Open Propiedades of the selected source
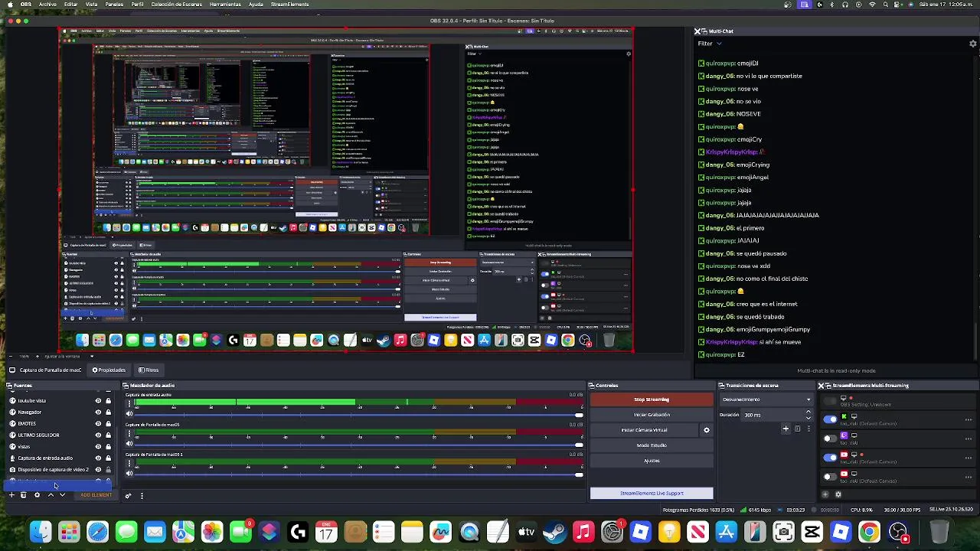980x551 pixels. [x=109, y=370]
